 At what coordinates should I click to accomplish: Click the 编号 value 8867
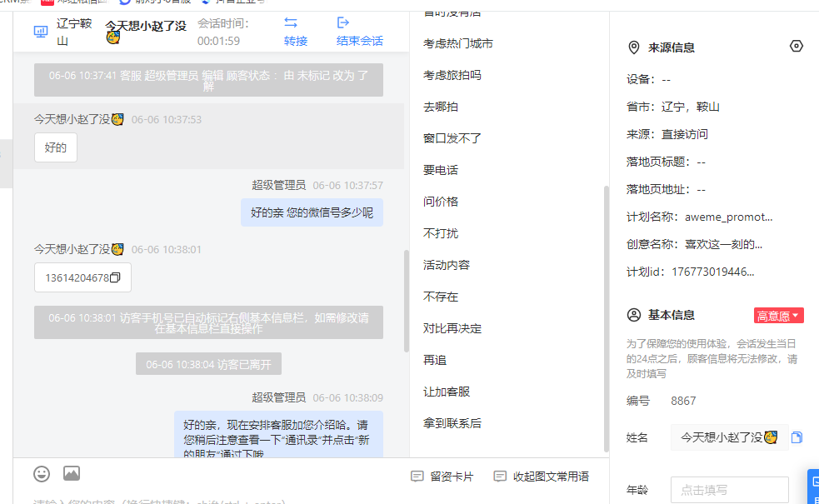683,401
